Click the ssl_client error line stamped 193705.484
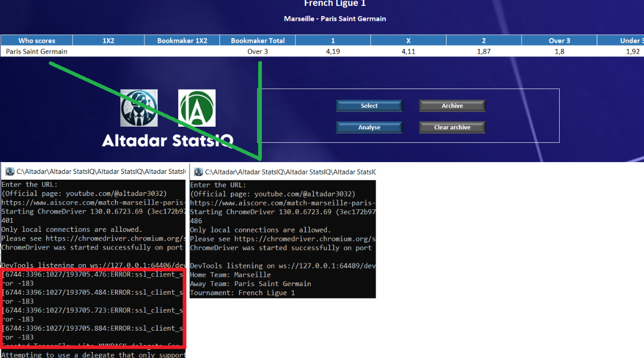The width and height of the screenshot is (644, 358). [93, 293]
